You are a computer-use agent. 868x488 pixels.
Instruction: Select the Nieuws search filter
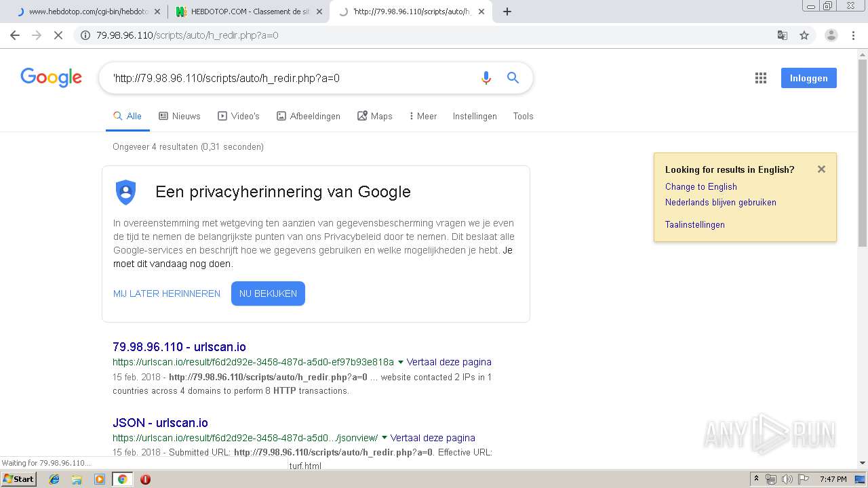[x=180, y=116]
